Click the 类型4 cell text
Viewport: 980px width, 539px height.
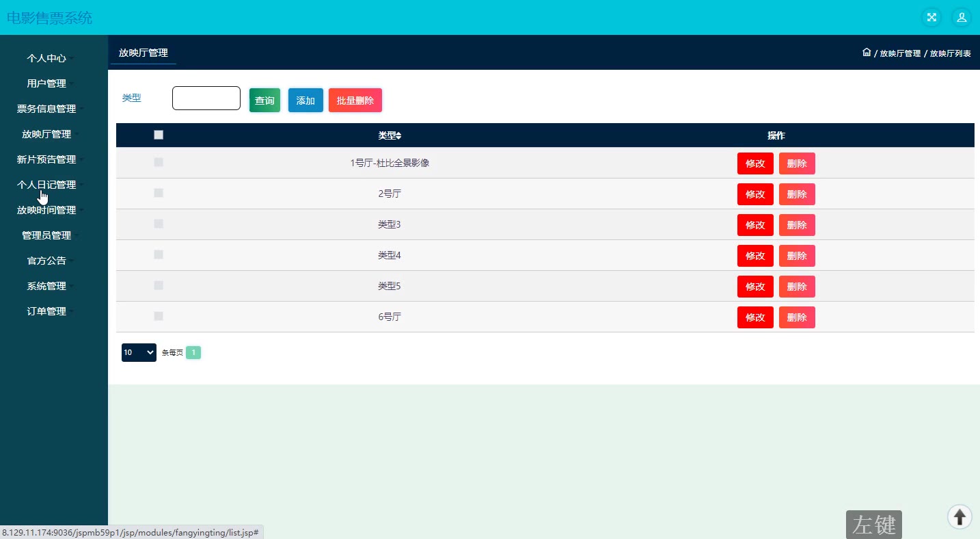390,255
